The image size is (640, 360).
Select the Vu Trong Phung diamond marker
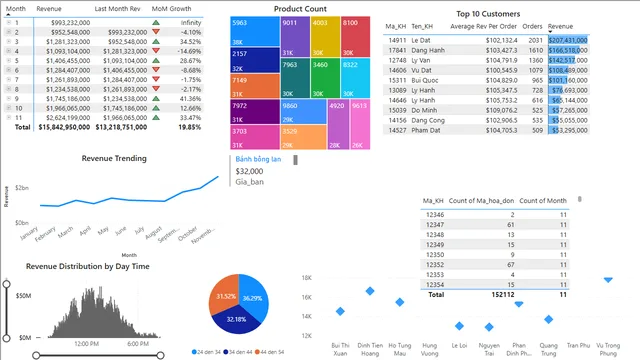pyautogui.click(x=608, y=280)
